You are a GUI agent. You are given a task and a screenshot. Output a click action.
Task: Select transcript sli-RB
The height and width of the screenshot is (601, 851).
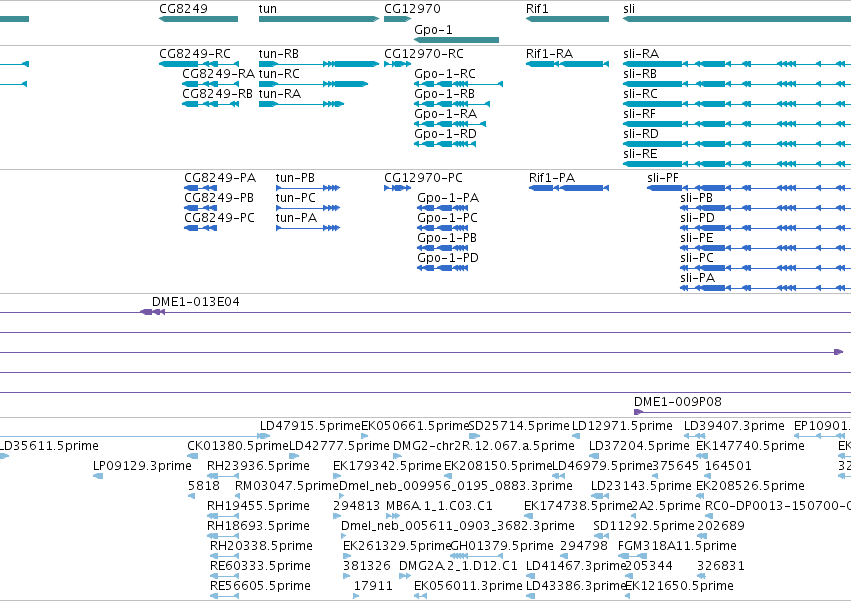coord(737,84)
